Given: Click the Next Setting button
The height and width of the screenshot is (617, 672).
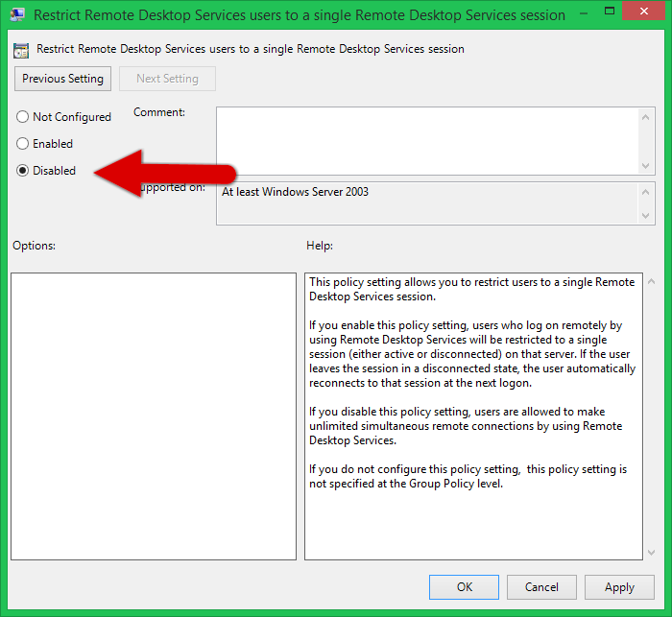Looking at the screenshot, I should pyautogui.click(x=167, y=79).
